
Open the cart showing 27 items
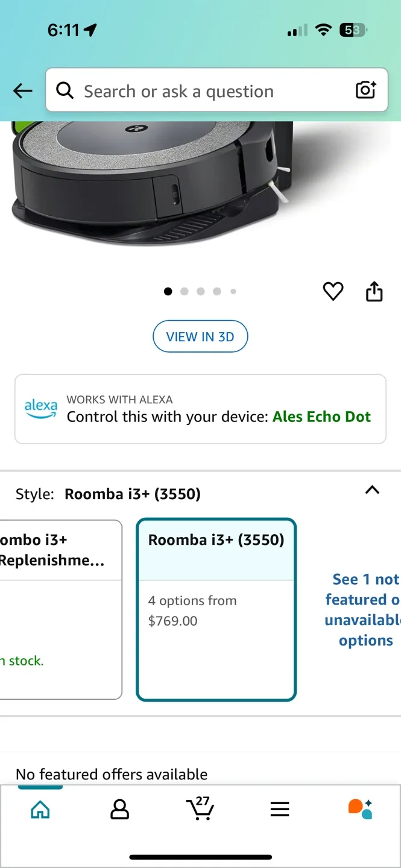[x=200, y=810]
